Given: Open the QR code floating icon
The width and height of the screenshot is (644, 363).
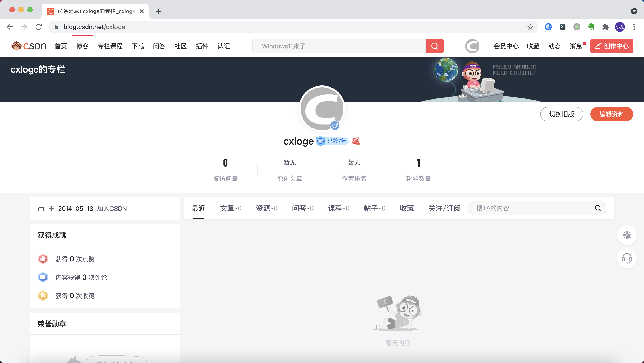Looking at the screenshot, I should click(x=627, y=235).
